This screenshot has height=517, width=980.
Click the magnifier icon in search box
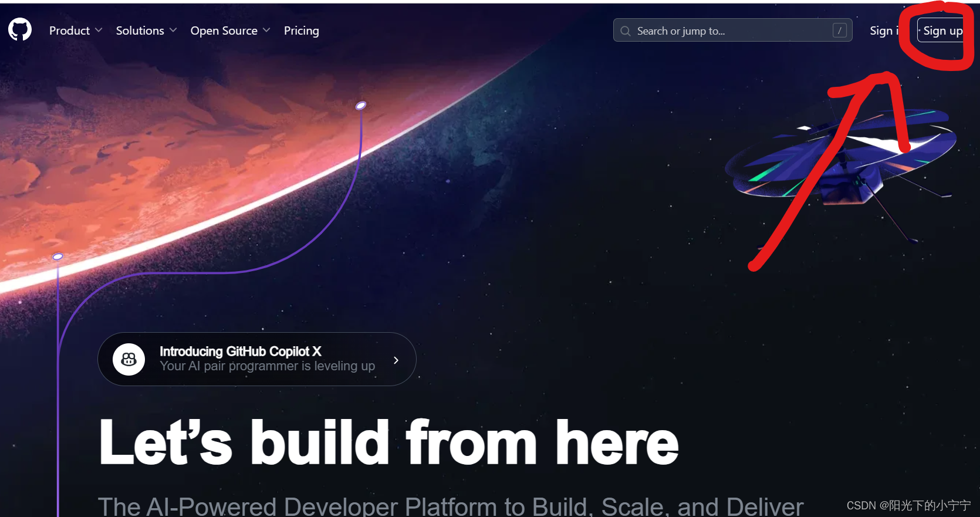[x=626, y=31]
